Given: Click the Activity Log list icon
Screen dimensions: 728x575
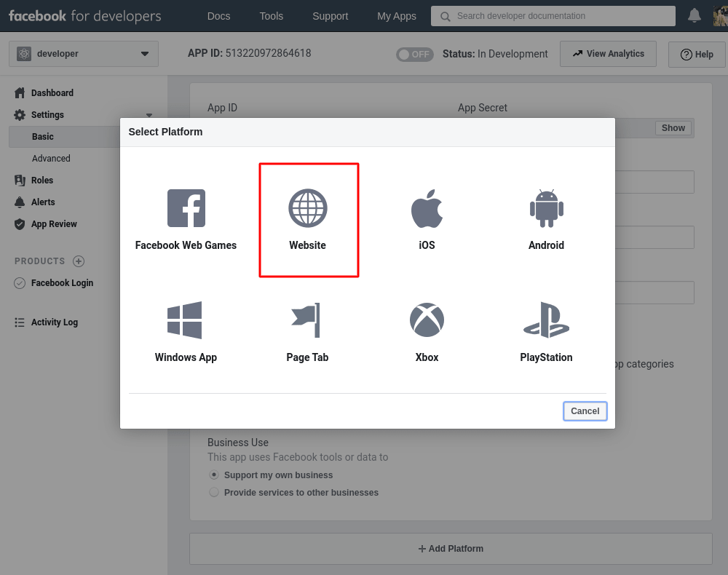Looking at the screenshot, I should click(20, 322).
